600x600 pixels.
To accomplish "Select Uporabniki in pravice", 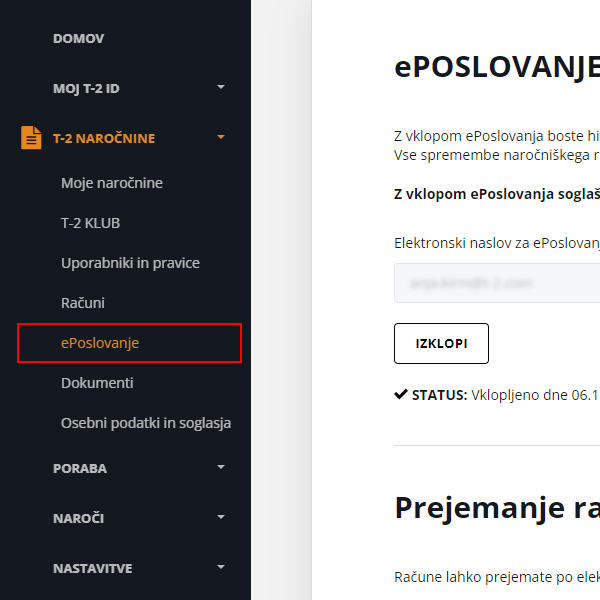I will tap(130, 263).
